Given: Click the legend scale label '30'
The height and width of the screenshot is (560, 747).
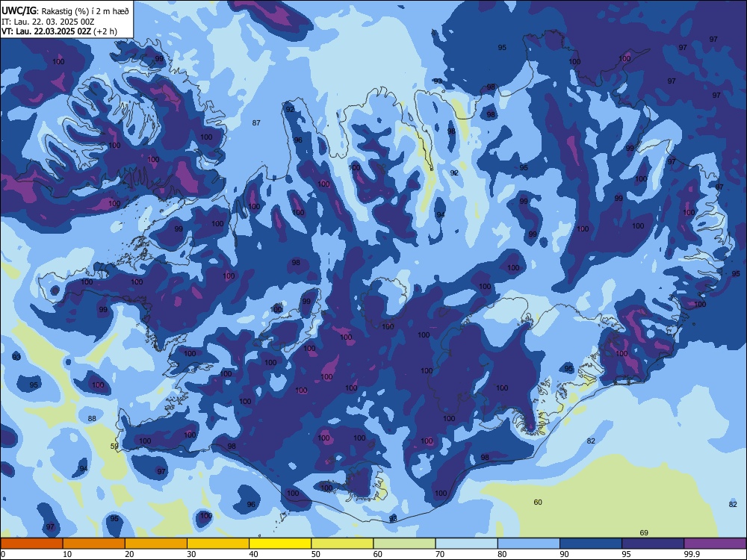Looking at the screenshot, I should pyautogui.click(x=191, y=554).
